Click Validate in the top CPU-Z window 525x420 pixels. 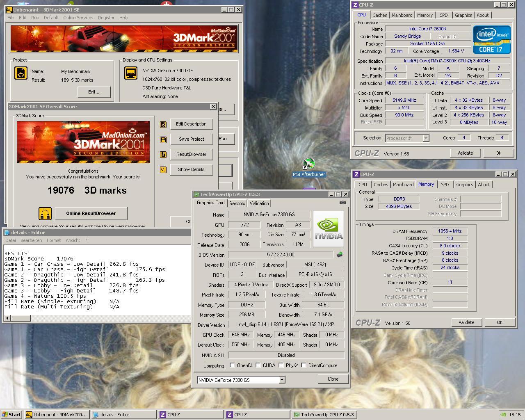point(465,153)
